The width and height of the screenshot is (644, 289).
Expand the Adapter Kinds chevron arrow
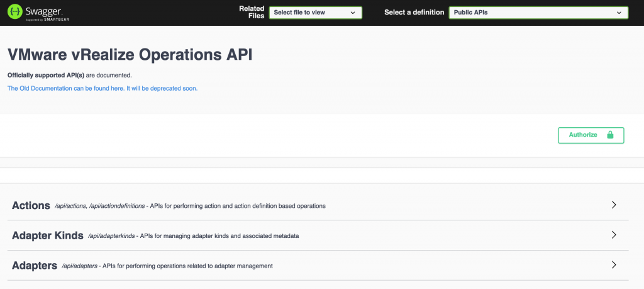click(614, 235)
